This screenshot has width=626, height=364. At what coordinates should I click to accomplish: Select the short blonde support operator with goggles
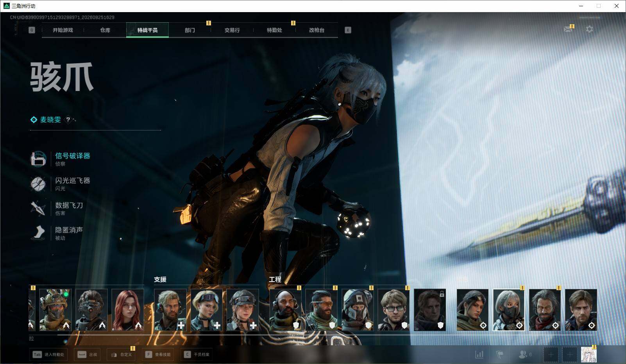207,310
